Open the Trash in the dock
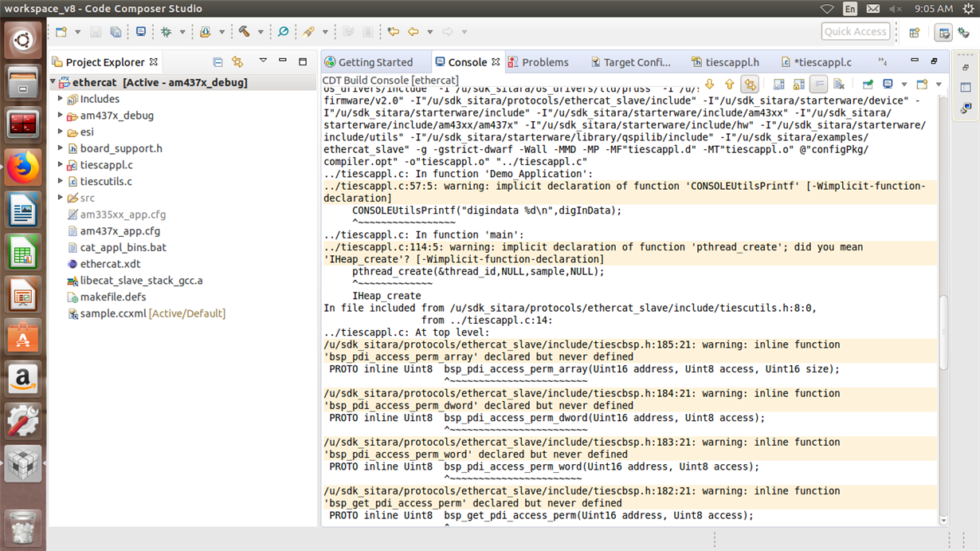This screenshot has width=980, height=551. (23, 529)
